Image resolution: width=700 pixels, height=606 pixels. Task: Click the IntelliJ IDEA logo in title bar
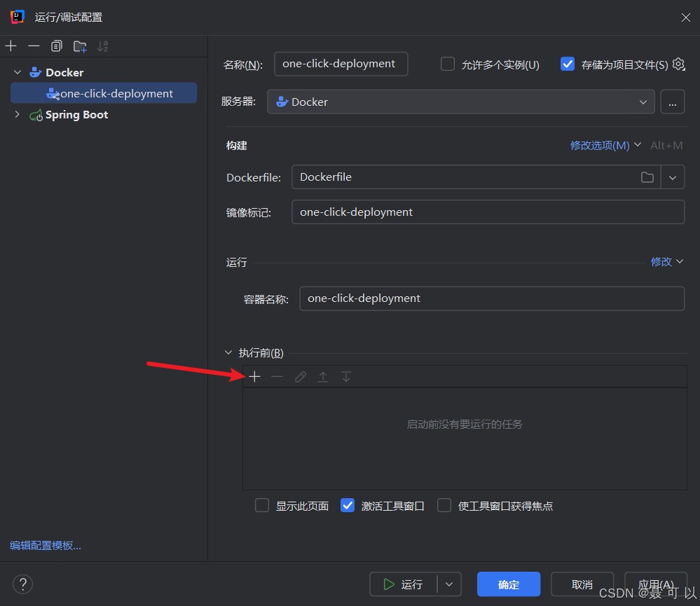(x=17, y=17)
